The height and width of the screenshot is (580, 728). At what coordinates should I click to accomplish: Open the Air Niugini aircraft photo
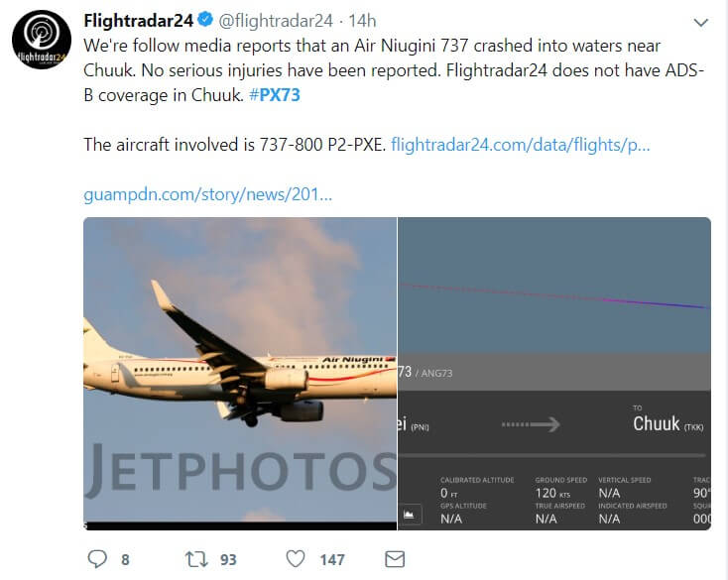coord(239,373)
